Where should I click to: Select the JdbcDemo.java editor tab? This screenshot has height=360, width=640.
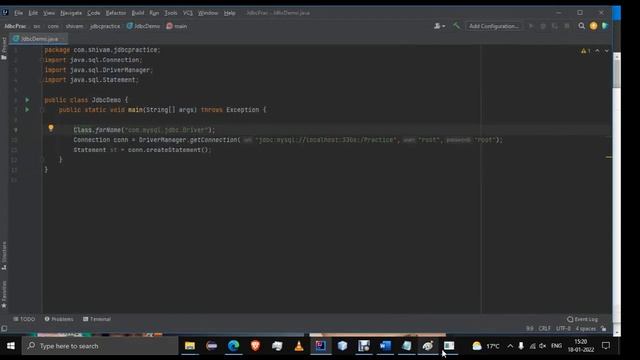[x=39, y=39]
